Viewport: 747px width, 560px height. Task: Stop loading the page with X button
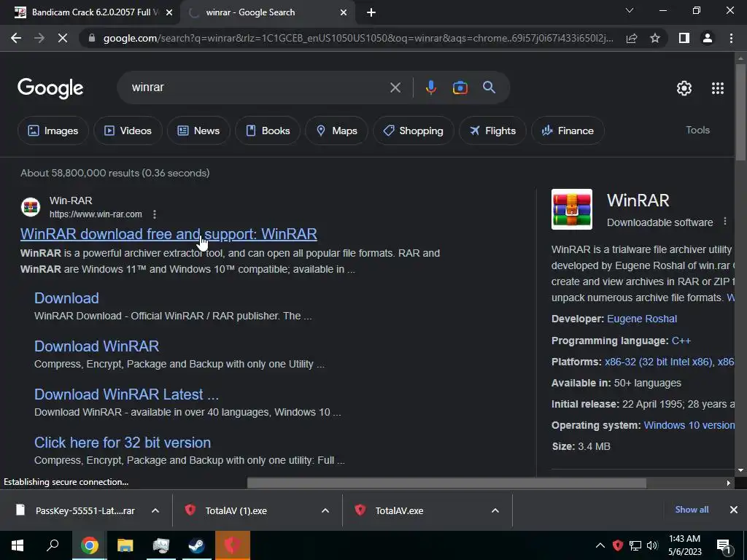pyautogui.click(x=63, y=38)
